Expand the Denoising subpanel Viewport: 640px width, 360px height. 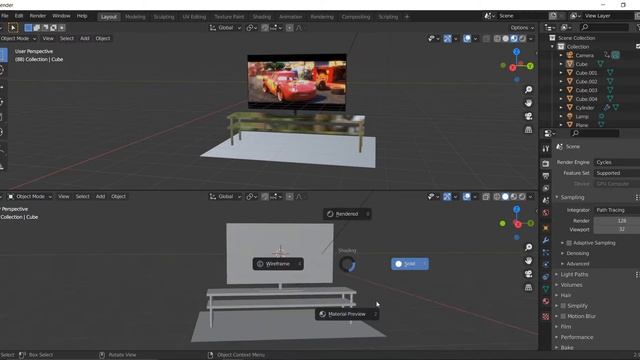coord(577,253)
